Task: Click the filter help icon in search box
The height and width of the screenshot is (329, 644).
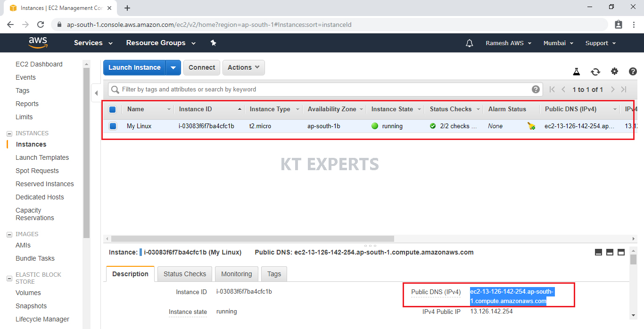Action: coord(536,90)
